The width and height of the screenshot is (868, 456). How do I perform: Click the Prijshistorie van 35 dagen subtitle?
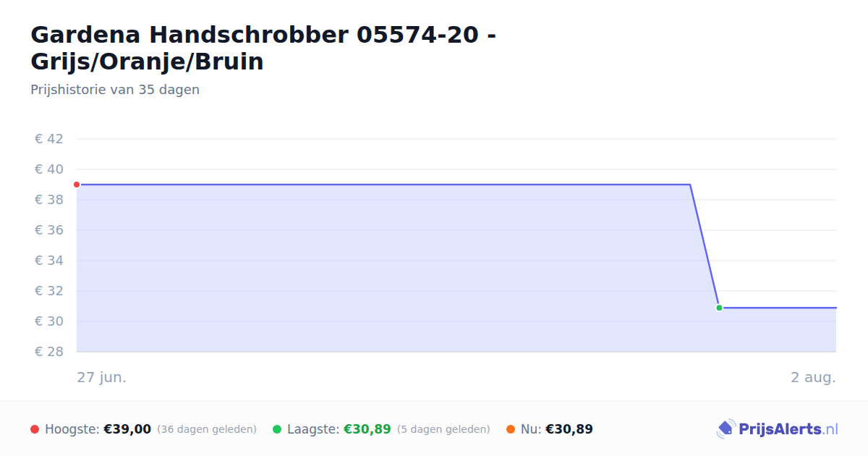115,90
